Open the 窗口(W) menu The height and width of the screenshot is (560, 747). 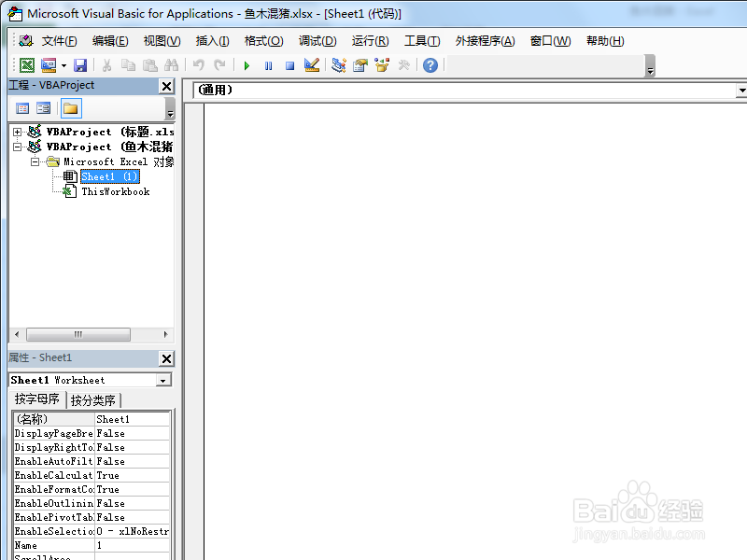[x=550, y=41]
